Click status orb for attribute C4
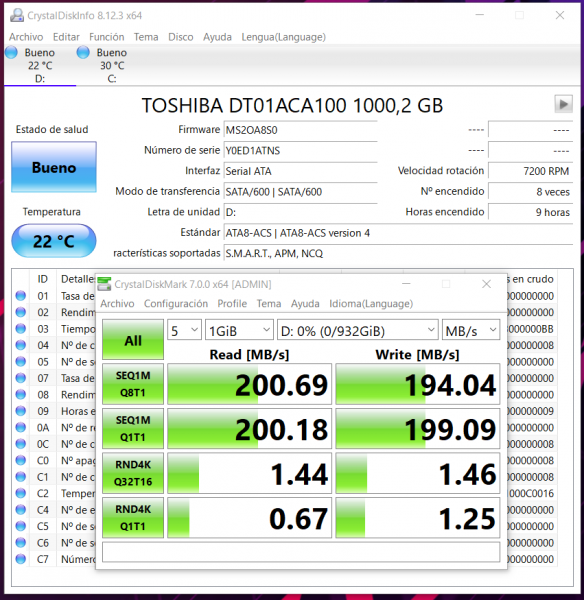This screenshot has height=600, width=584. pyautogui.click(x=21, y=510)
